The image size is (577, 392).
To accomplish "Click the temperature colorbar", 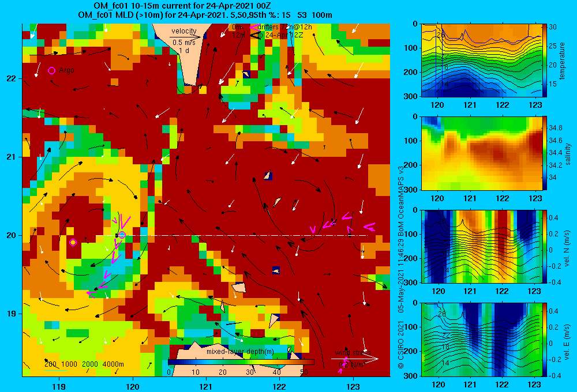I will tap(545, 61).
